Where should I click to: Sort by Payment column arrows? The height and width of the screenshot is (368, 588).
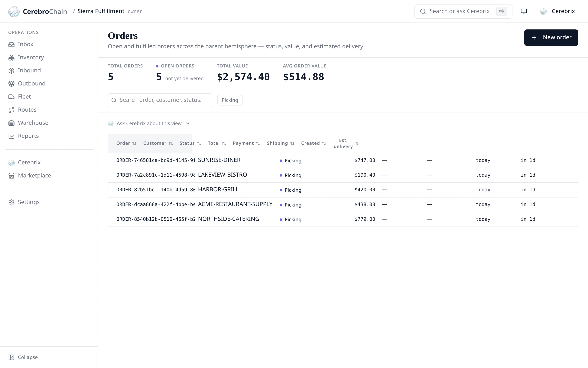(x=258, y=144)
